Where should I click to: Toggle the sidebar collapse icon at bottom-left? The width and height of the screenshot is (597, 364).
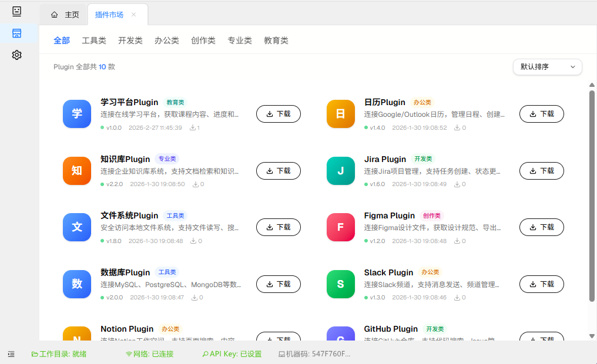click(11, 354)
